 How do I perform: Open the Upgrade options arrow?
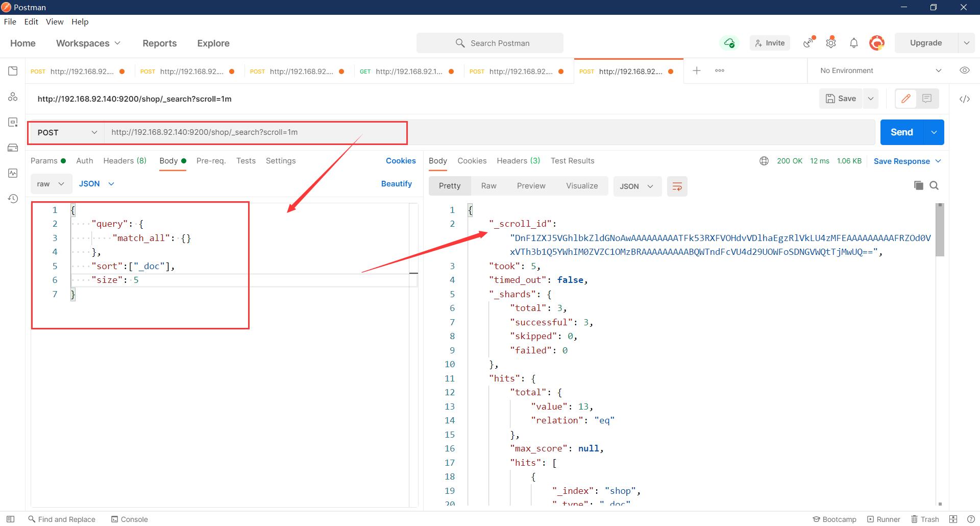click(x=966, y=43)
